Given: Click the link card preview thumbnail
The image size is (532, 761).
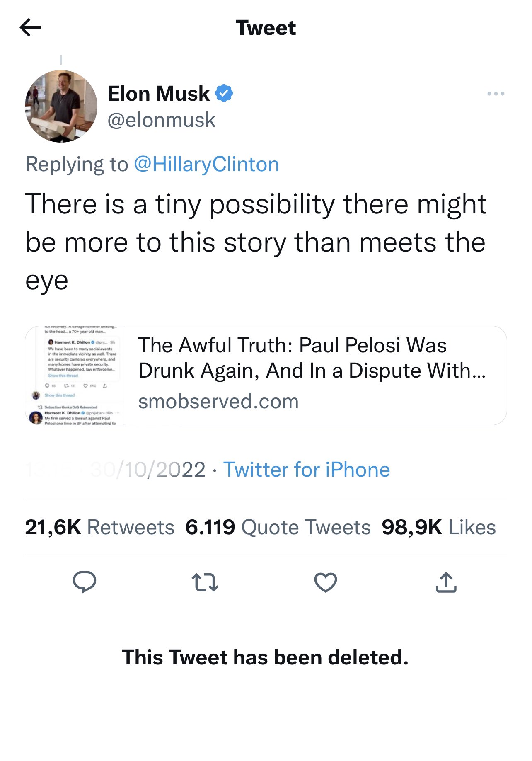Looking at the screenshot, I should [75, 376].
